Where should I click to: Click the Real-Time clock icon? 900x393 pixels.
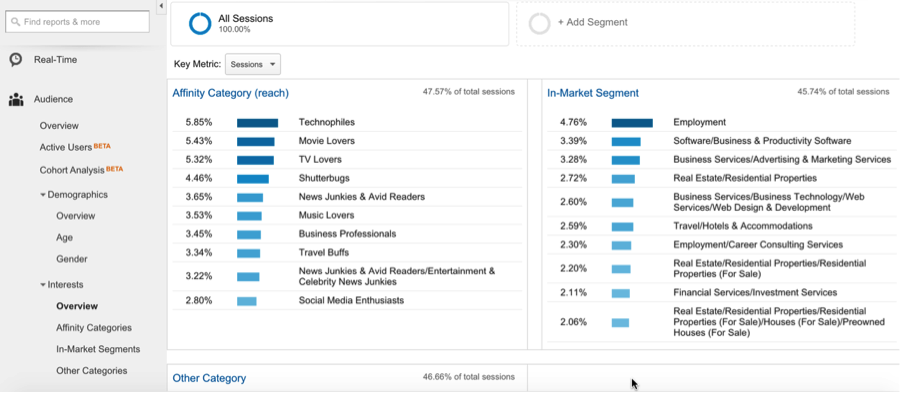pos(16,60)
